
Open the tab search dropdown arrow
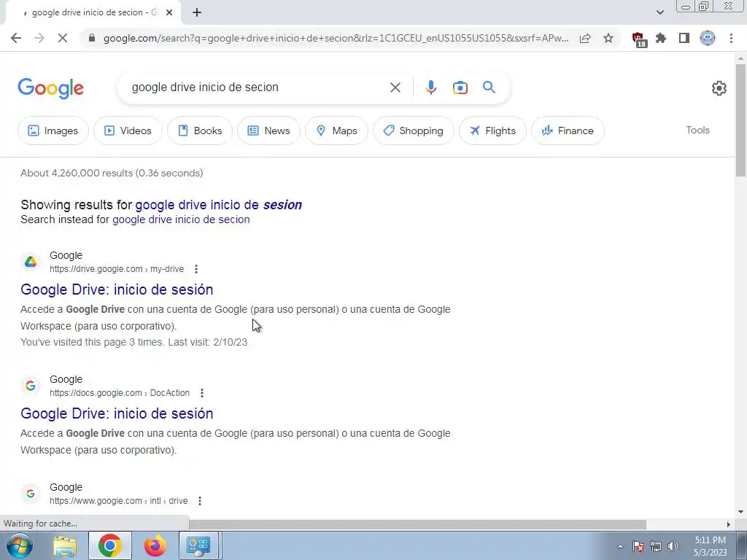click(659, 12)
